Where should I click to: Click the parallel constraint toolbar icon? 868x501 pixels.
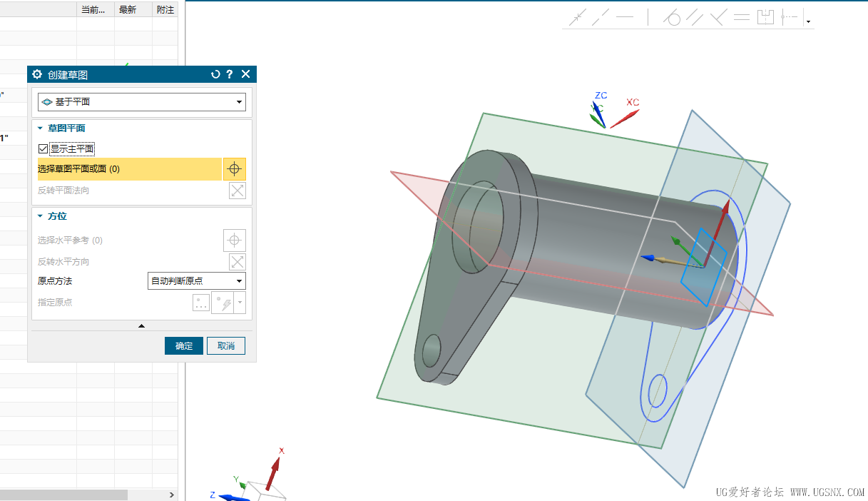[695, 17]
